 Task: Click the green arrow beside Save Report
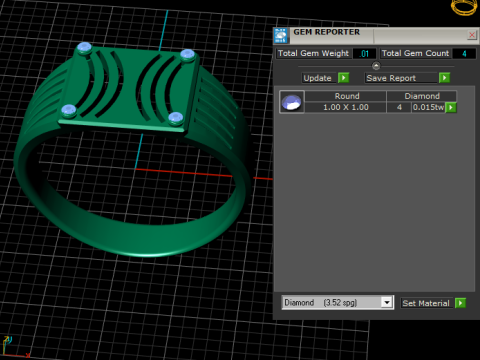pos(444,78)
